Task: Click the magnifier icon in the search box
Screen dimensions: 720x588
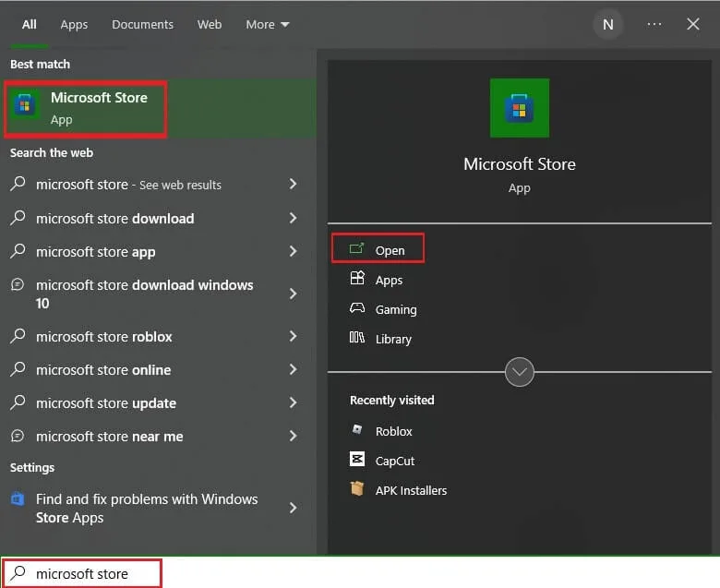Action: click(x=18, y=572)
